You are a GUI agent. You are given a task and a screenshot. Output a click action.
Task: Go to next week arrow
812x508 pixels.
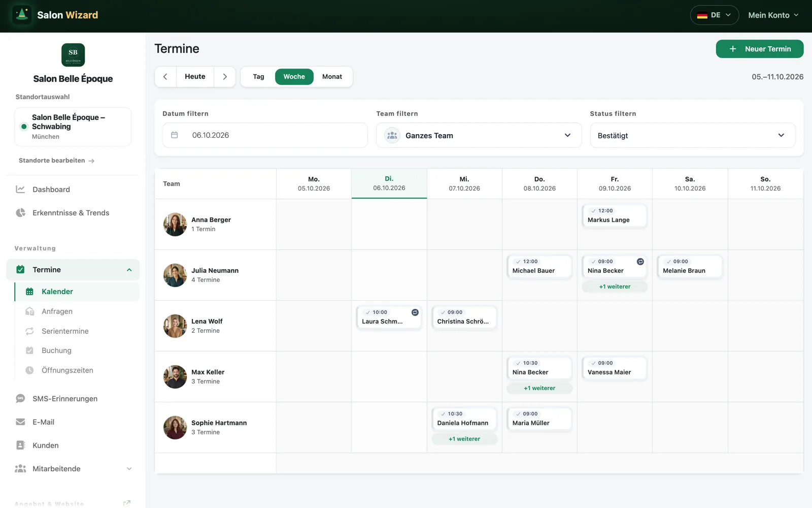tap(225, 77)
